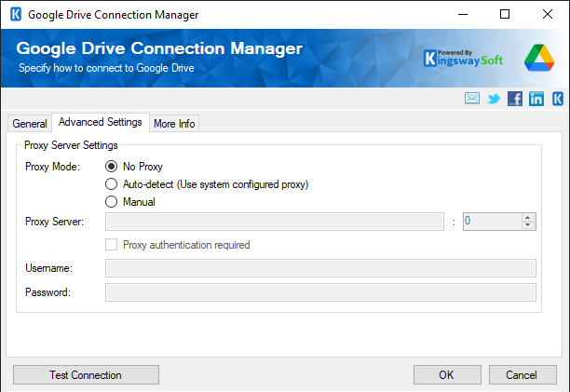Screen dimensions: 570x392
Task: Click the KingswaySoft logo in banner
Action: pos(463,59)
